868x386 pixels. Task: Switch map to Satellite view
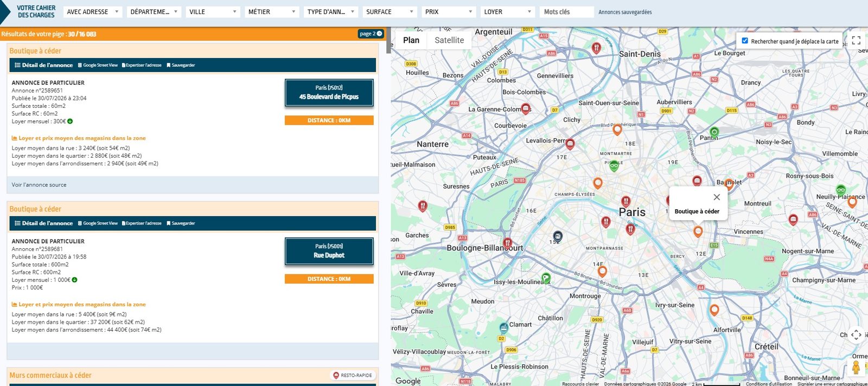coord(449,40)
